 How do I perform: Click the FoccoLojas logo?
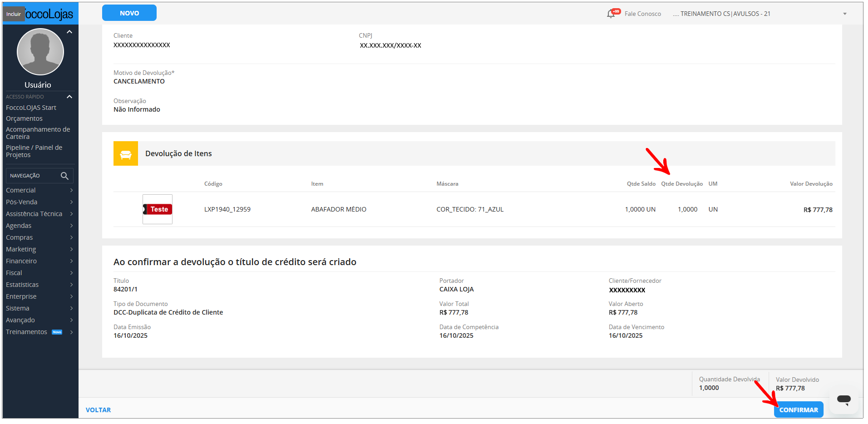pos(49,14)
